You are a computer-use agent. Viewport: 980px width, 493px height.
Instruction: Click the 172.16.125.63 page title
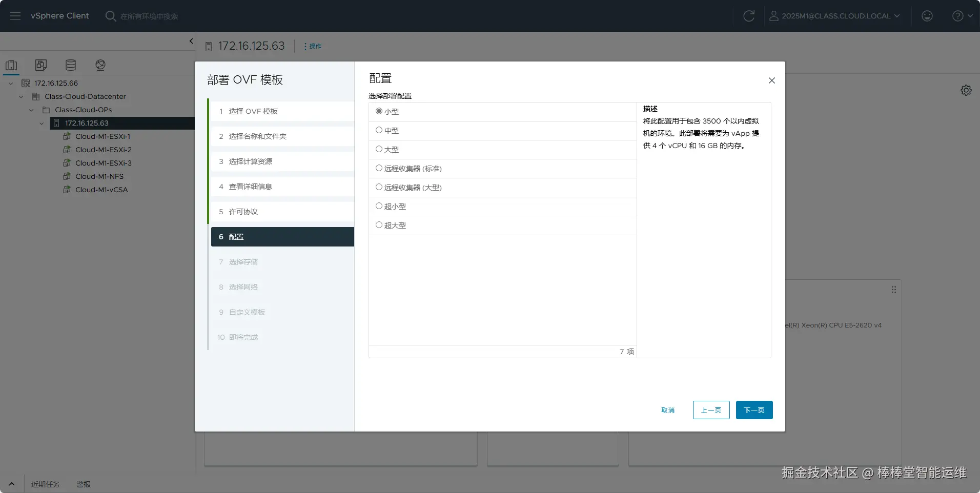(x=251, y=46)
